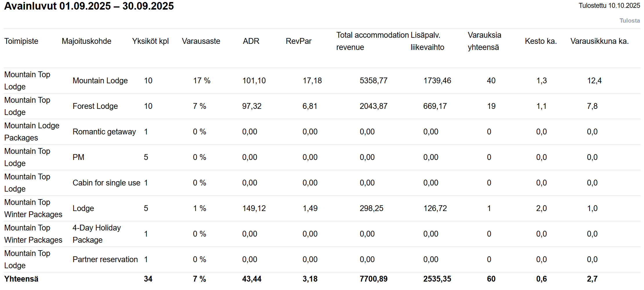The image size is (644, 290).
Task: Click the Yksiköt kpl column header
Action: pos(150,41)
